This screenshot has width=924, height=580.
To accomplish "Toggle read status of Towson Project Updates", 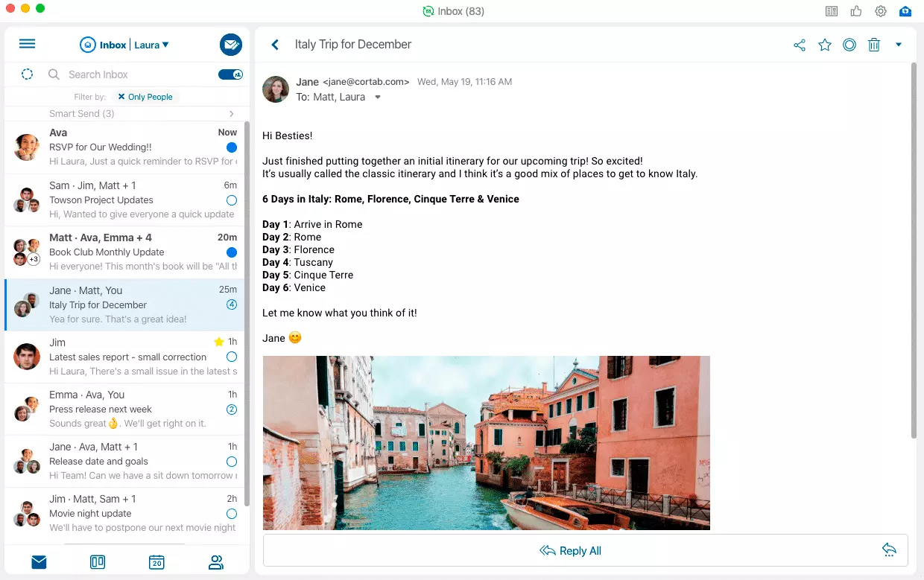I will [x=232, y=200].
